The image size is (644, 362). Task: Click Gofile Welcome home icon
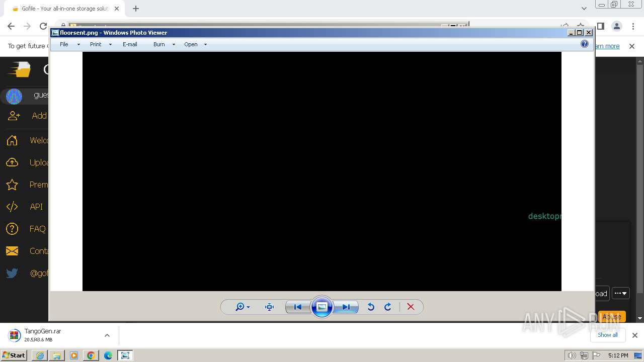[x=12, y=140]
